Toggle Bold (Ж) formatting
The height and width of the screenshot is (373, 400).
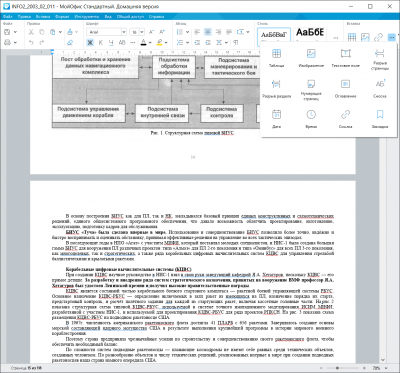90,42
